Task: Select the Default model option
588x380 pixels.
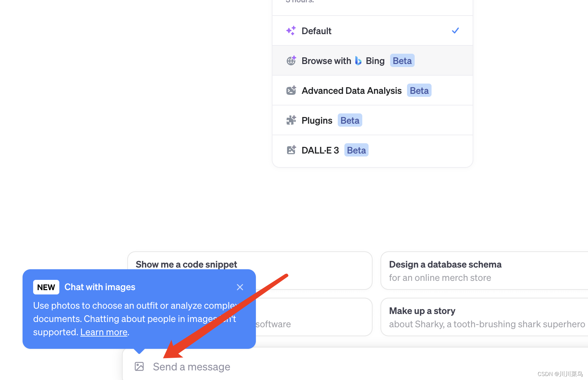Action: tap(372, 31)
